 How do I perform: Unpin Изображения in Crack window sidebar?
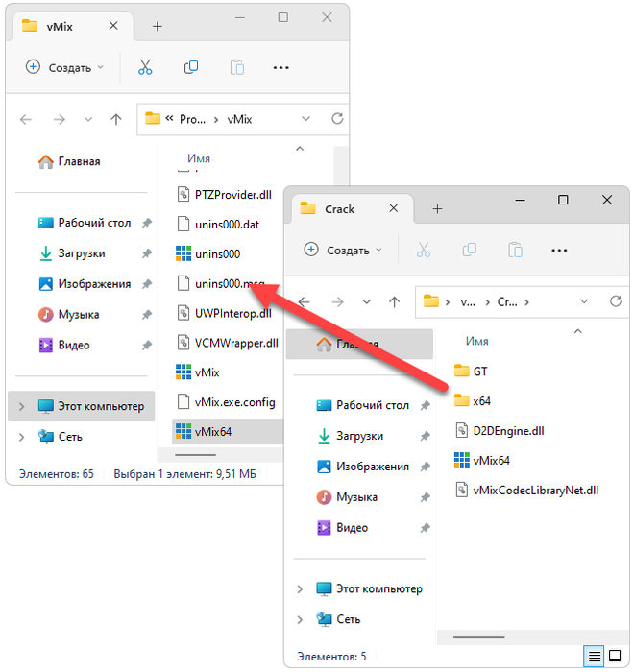426,467
